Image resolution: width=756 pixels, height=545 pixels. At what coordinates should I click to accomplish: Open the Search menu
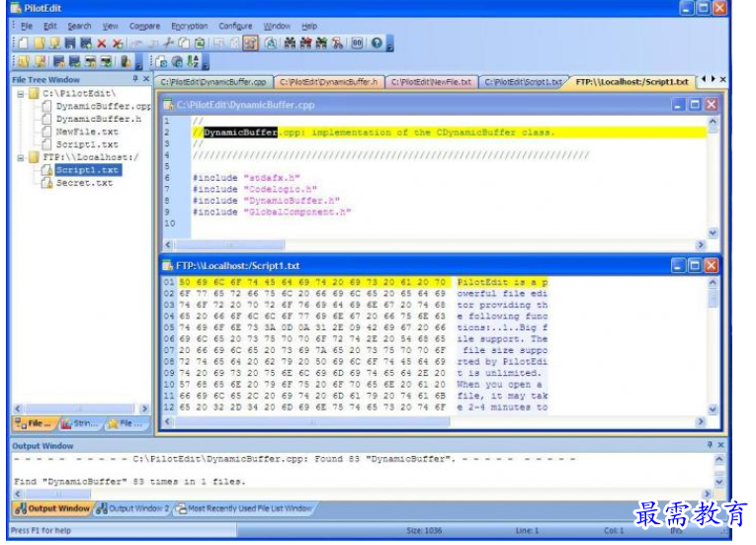click(79, 26)
